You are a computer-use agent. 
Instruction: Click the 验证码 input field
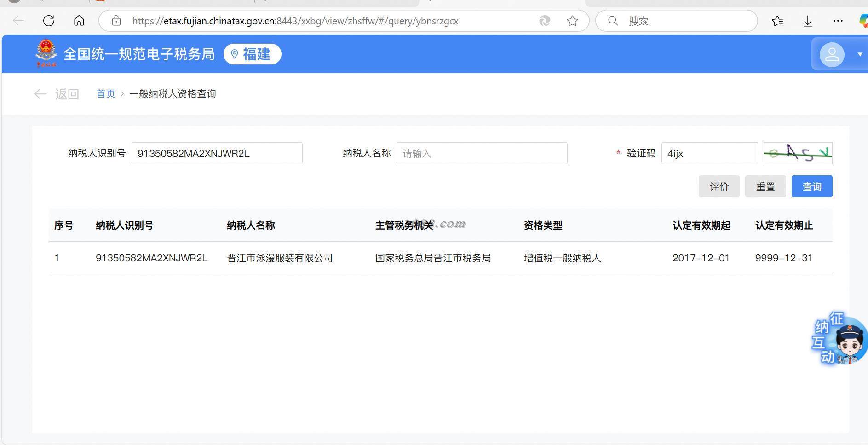pos(709,153)
